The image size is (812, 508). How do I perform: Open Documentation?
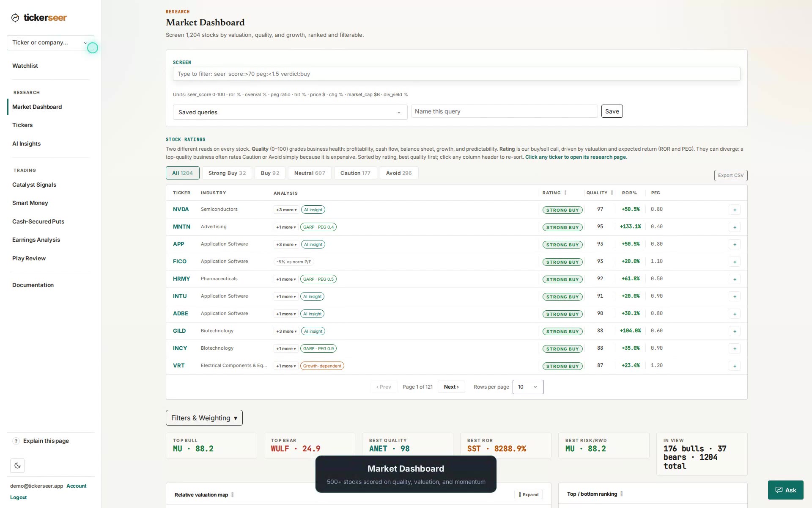point(33,285)
